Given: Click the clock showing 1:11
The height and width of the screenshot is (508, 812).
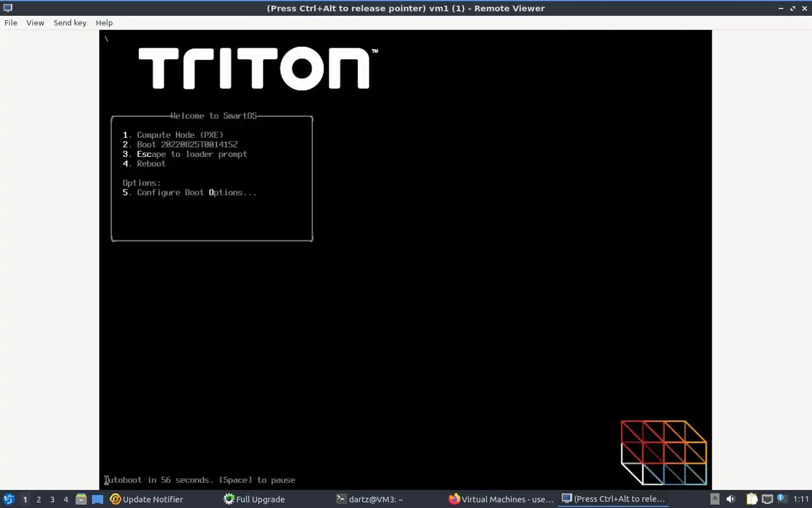Looking at the screenshot, I should (x=801, y=499).
